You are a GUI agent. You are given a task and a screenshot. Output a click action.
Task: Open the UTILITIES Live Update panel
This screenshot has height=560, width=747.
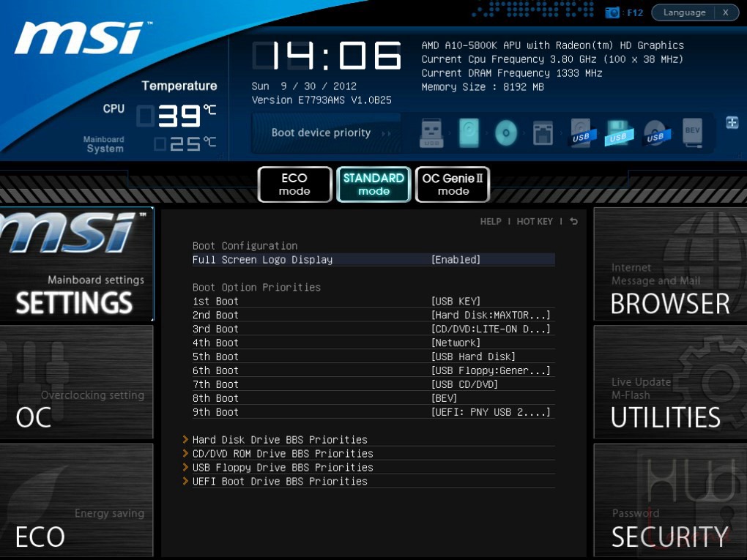point(670,382)
